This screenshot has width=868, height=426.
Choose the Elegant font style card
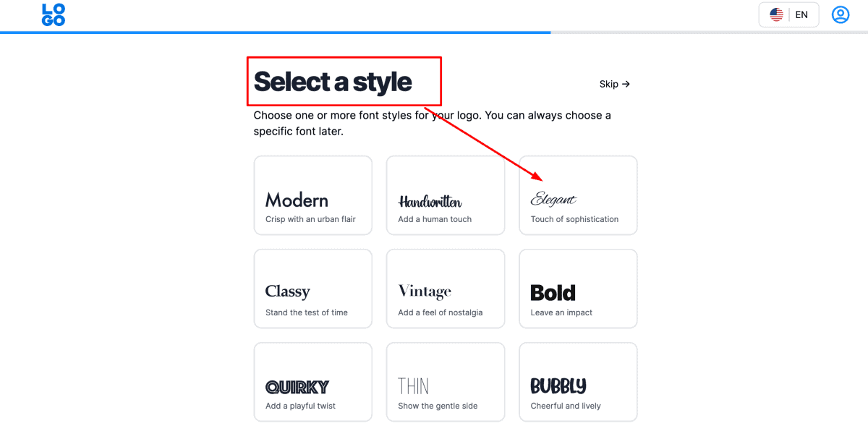pos(578,195)
